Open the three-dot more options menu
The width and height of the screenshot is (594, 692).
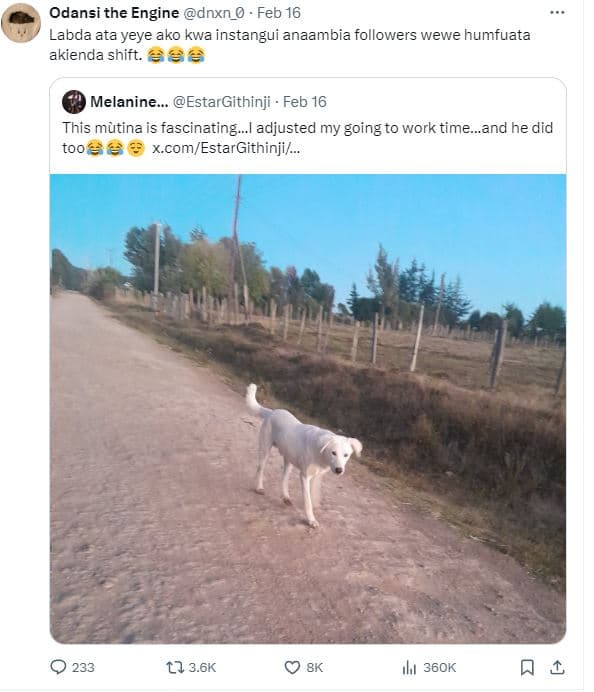pyautogui.click(x=557, y=13)
